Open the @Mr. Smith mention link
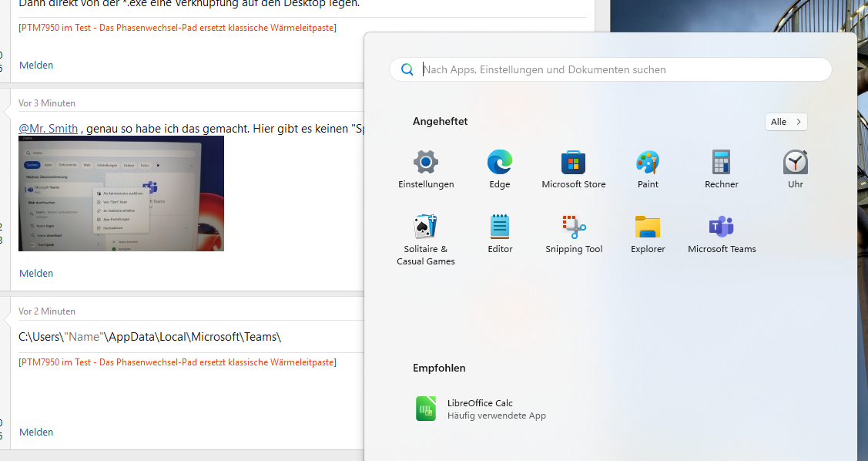868x461 pixels. coord(49,129)
